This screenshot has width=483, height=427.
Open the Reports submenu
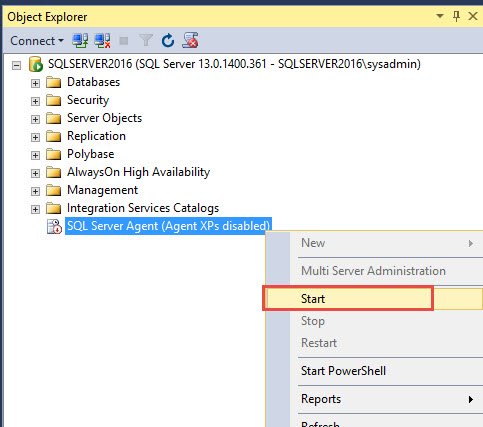point(375,399)
